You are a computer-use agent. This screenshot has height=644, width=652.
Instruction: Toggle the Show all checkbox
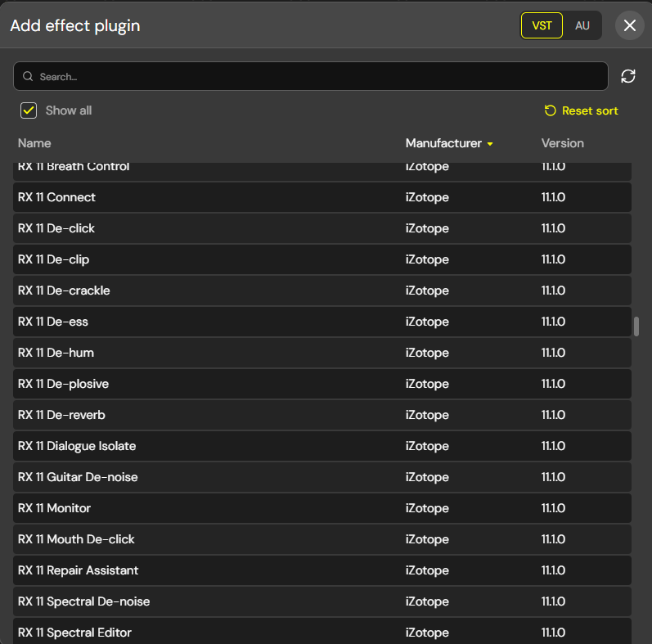(29, 110)
